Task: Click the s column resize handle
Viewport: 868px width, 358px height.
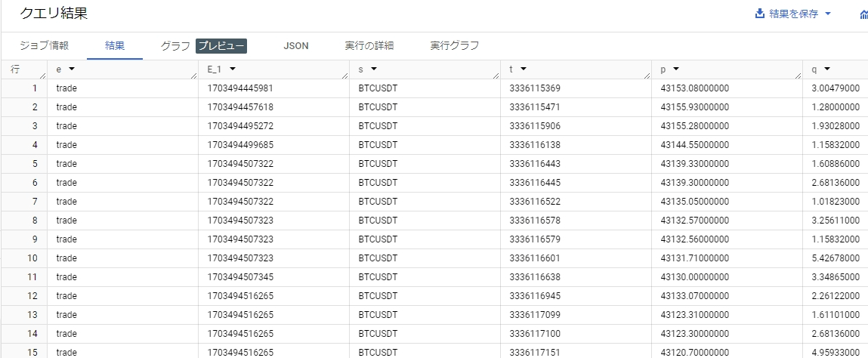Action: coord(496,76)
